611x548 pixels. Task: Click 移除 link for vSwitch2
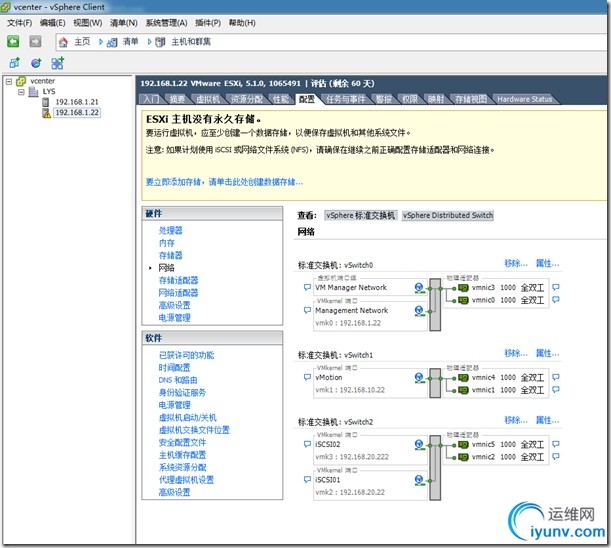click(x=516, y=420)
